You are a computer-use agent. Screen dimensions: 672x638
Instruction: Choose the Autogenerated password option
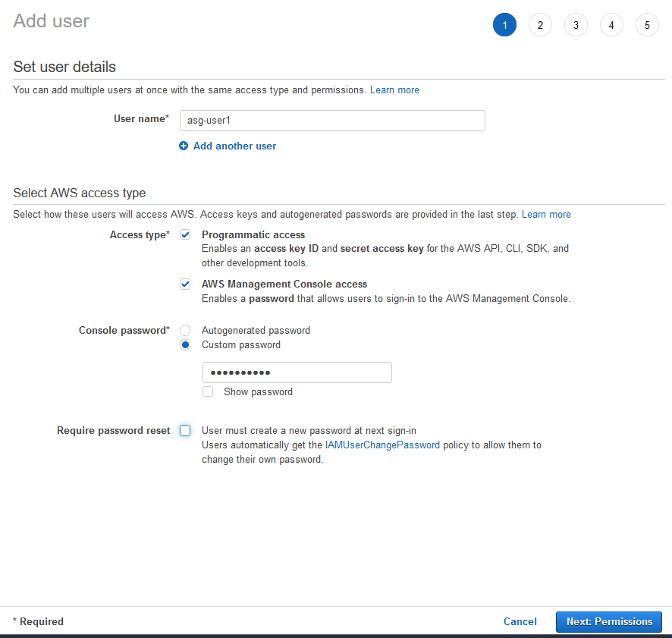[x=185, y=331]
